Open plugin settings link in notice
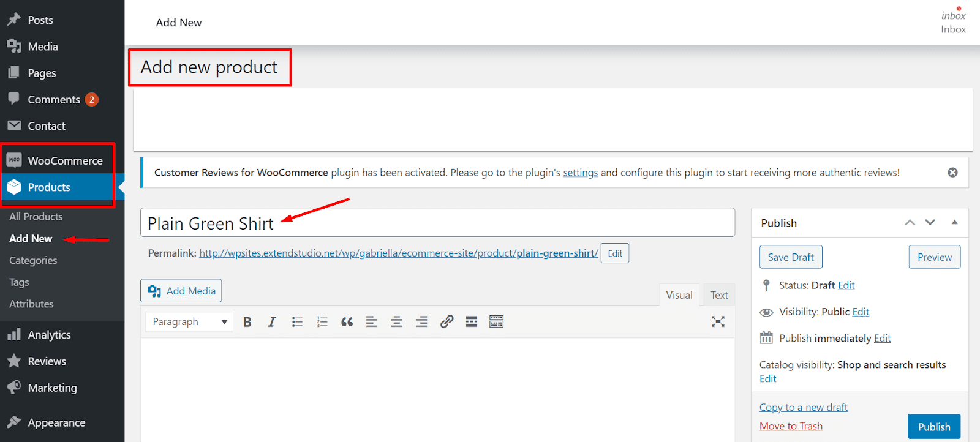980x442 pixels. [x=581, y=173]
